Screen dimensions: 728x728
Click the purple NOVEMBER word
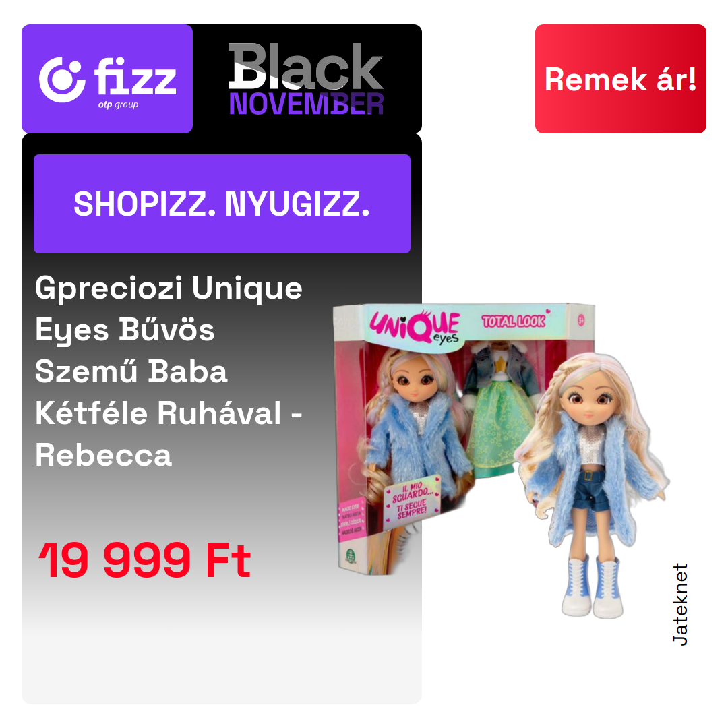(x=306, y=104)
